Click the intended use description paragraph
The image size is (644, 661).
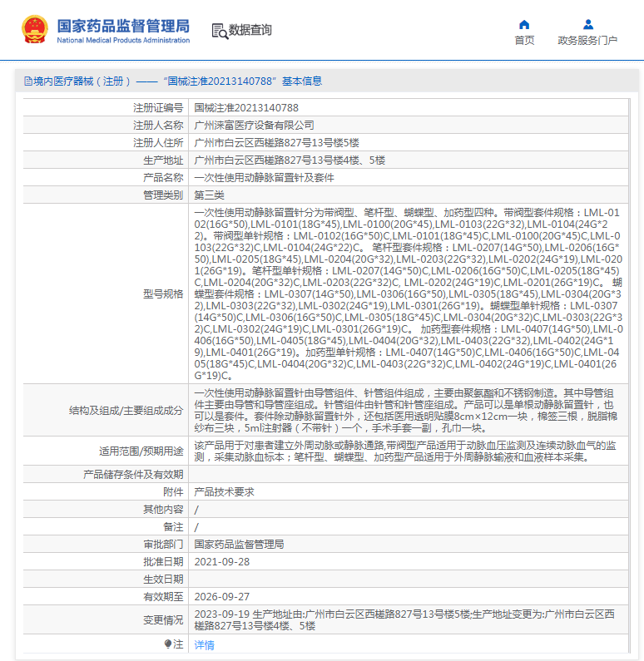pos(405,451)
